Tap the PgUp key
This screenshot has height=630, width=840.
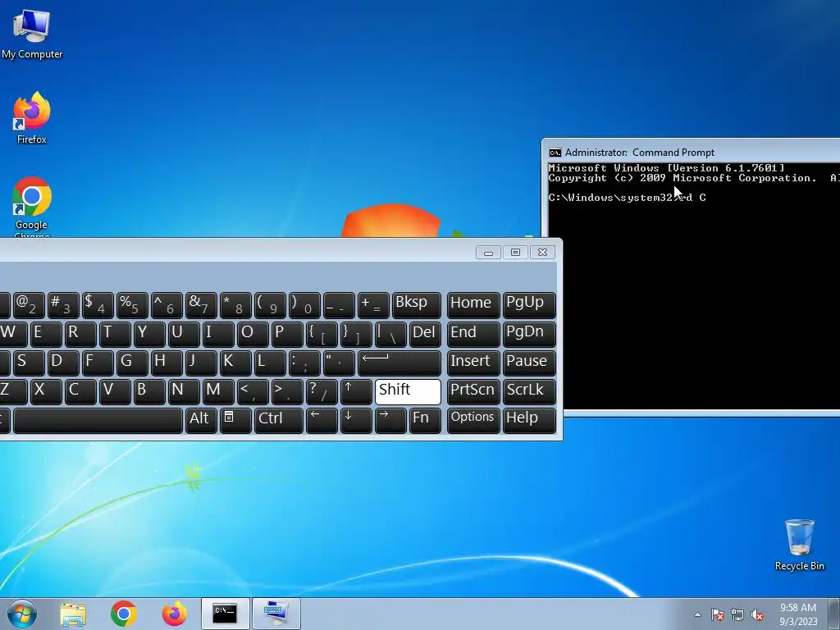click(529, 305)
